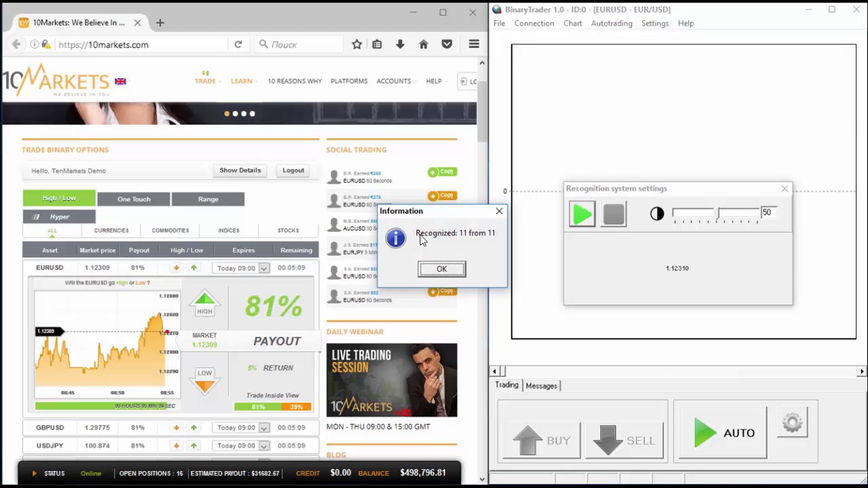
Task: Click the EURUSD row green up arrow
Action: pyautogui.click(x=193, y=268)
